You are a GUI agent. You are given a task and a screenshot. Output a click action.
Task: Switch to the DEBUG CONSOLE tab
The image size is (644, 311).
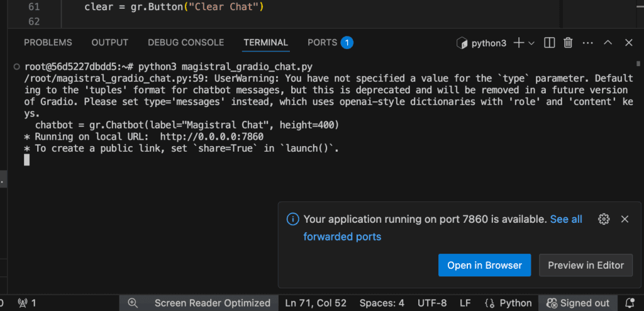pyautogui.click(x=186, y=42)
